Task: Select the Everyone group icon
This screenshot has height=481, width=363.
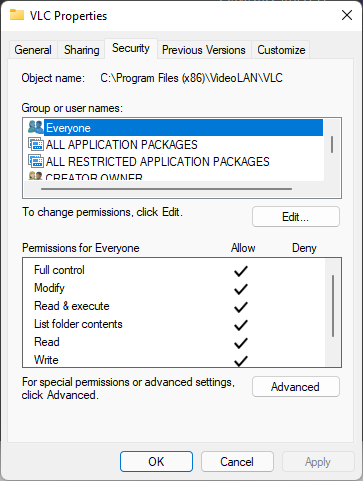Action: pos(36,127)
